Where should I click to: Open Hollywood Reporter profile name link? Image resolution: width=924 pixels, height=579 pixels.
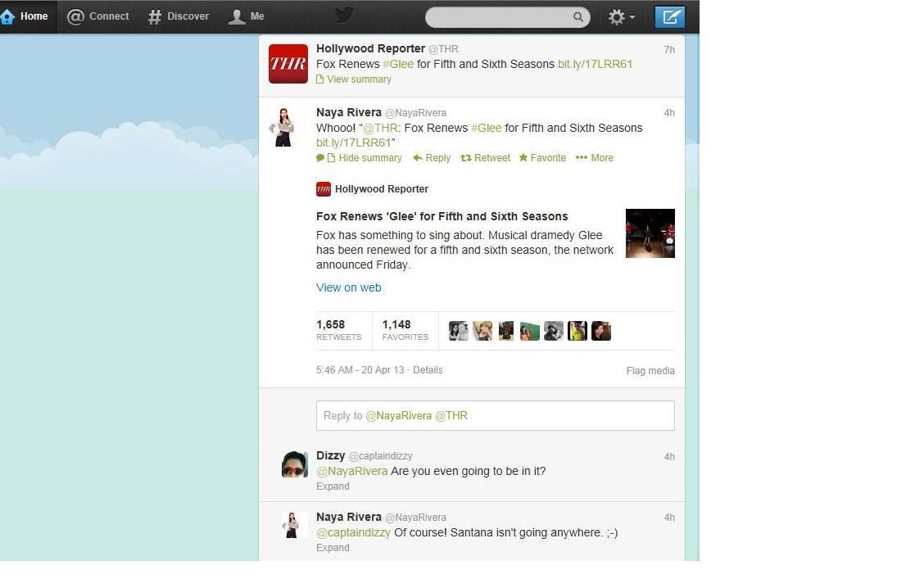click(x=370, y=48)
